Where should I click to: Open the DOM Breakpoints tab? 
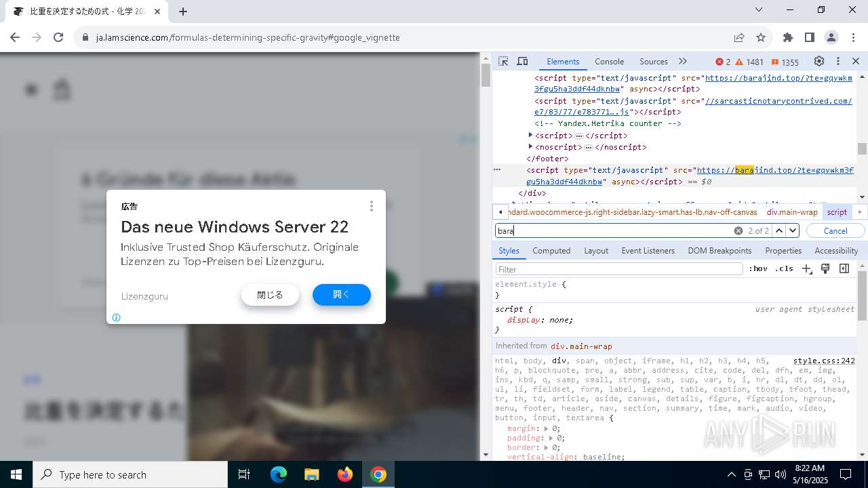point(719,250)
